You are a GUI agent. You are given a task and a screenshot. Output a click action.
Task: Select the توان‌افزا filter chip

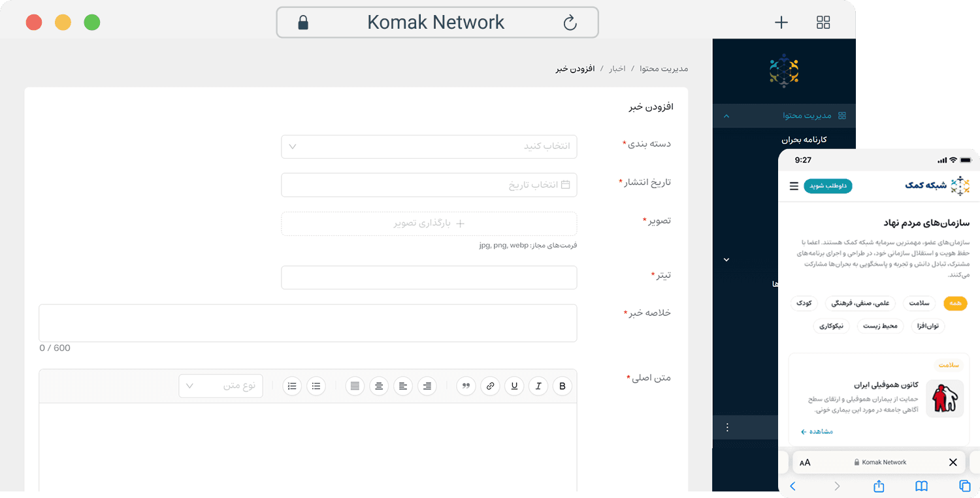pyautogui.click(x=928, y=325)
